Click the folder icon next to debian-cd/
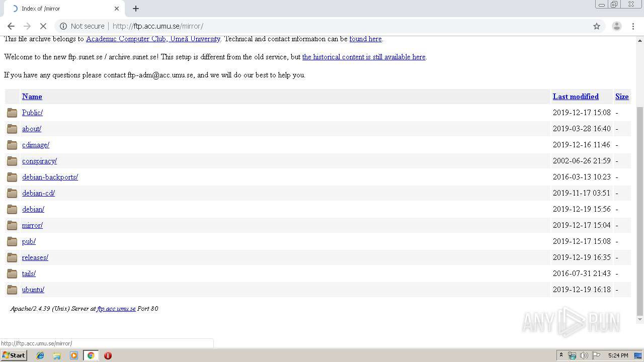Screen dimensions: 644x362 pyautogui.click(x=12, y=193)
